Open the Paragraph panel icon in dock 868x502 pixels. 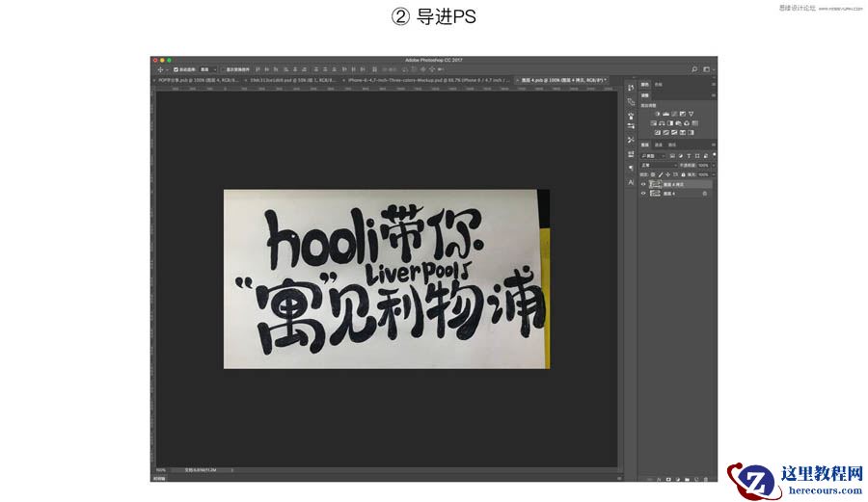click(631, 168)
